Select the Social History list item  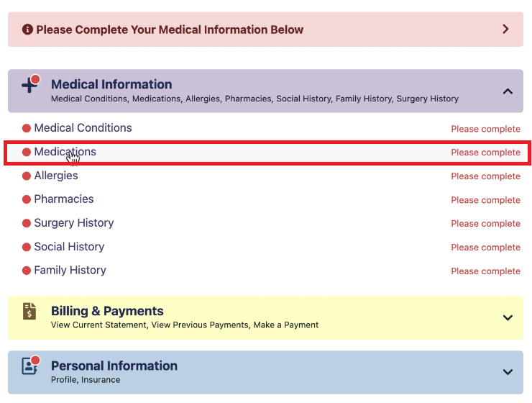[x=69, y=247]
